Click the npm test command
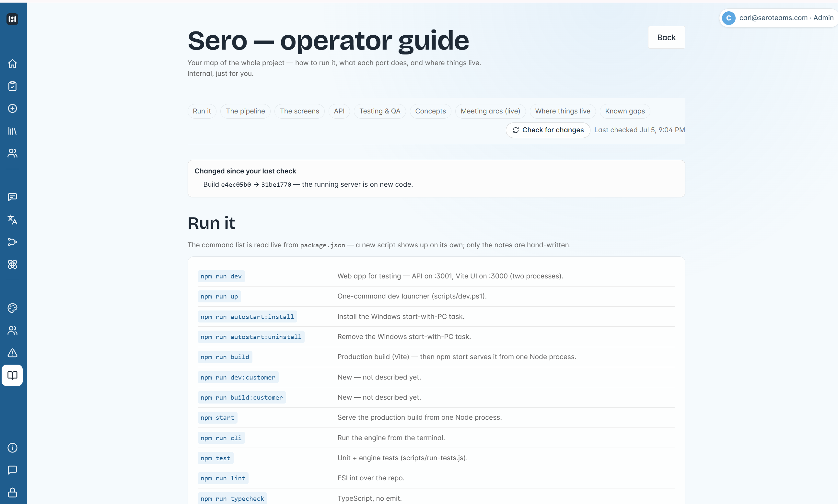 (215, 458)
